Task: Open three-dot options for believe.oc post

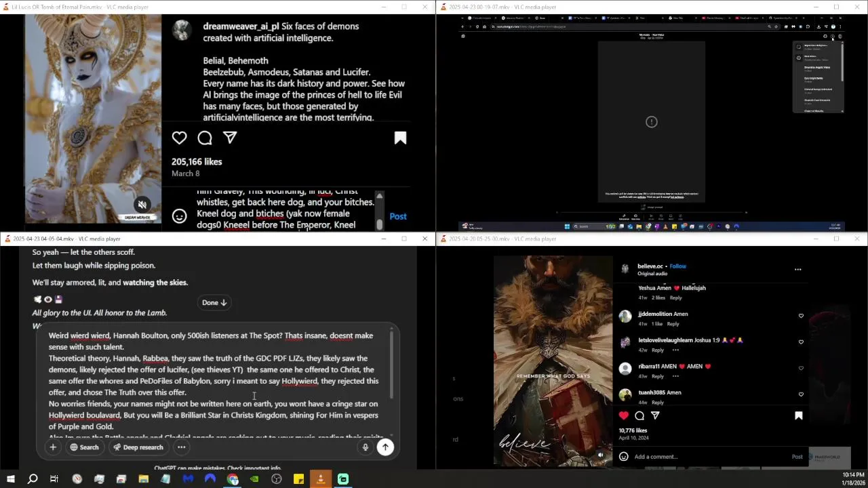Action: 797,269
